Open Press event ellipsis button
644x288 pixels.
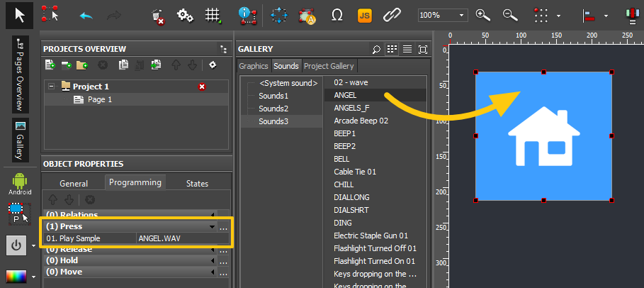pos(223,227)
